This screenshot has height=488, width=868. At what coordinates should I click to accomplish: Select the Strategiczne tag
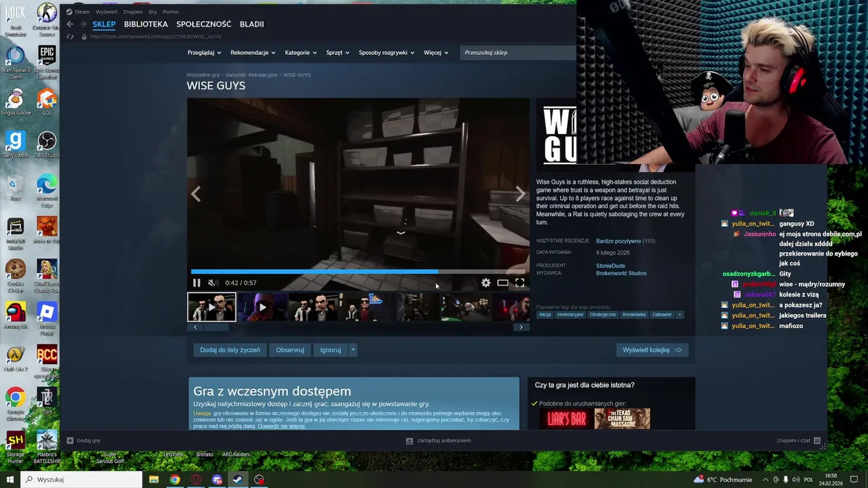tap(603, 314)
